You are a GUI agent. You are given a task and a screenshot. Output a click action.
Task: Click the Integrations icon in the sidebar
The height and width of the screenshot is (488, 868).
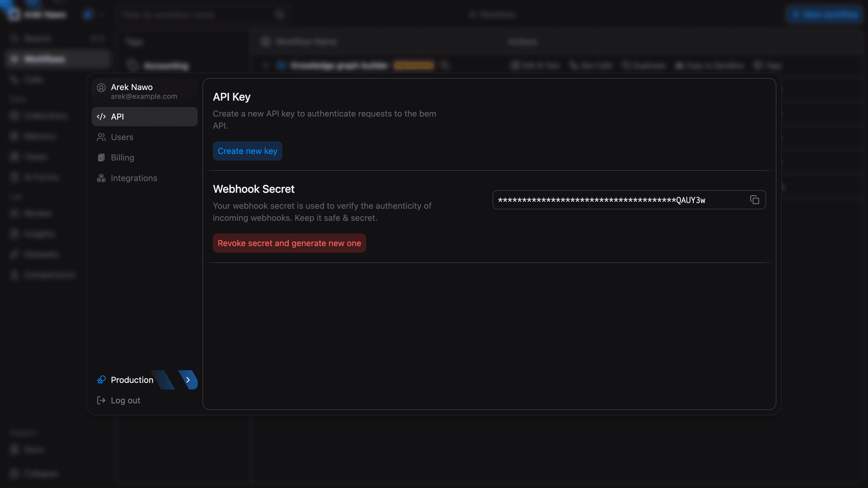tap(101, 178)
